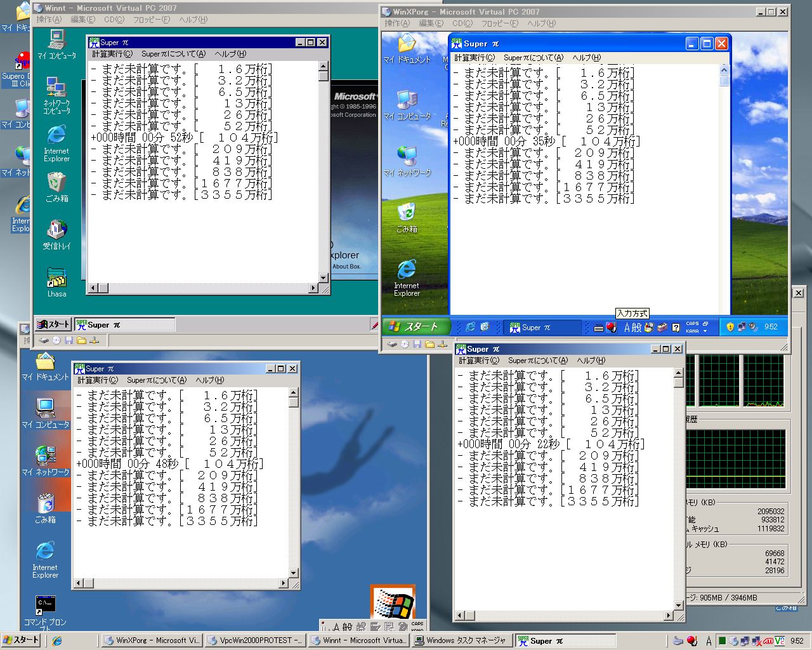The height and width of the screenshot is (650, 812).
Task: Toggle CAPS lock on the XP language bar
Action: [692, 323]
